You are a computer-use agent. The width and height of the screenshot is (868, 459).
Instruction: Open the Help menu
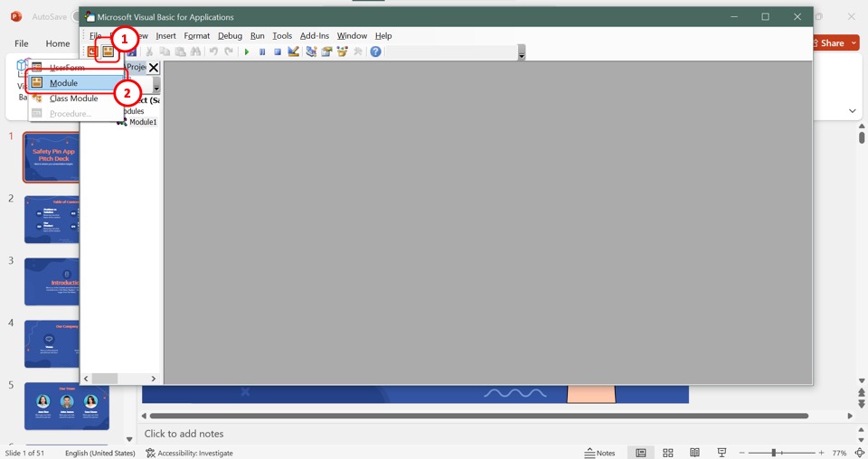pos(383,36)
